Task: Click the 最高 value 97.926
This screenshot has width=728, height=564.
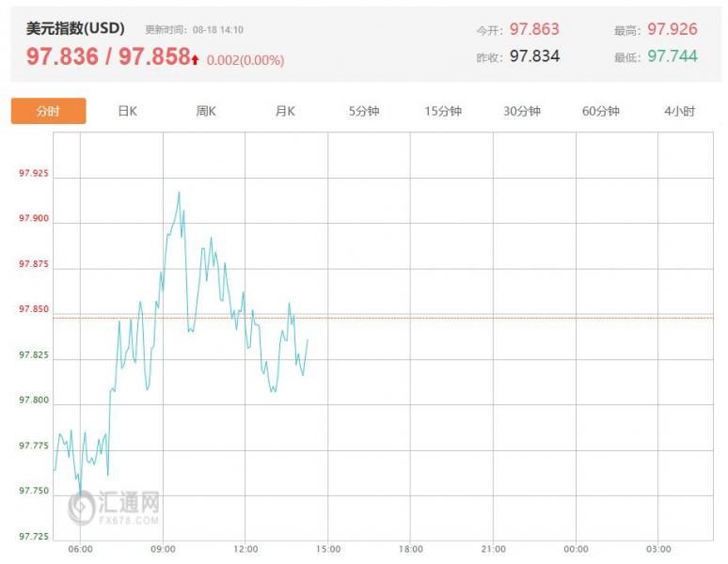Action: click(673, 29)
